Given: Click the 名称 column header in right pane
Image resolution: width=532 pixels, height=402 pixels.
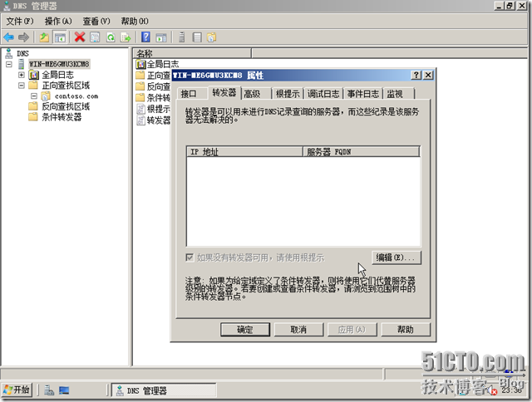Looking at the screenshot, I should point(192,53).
